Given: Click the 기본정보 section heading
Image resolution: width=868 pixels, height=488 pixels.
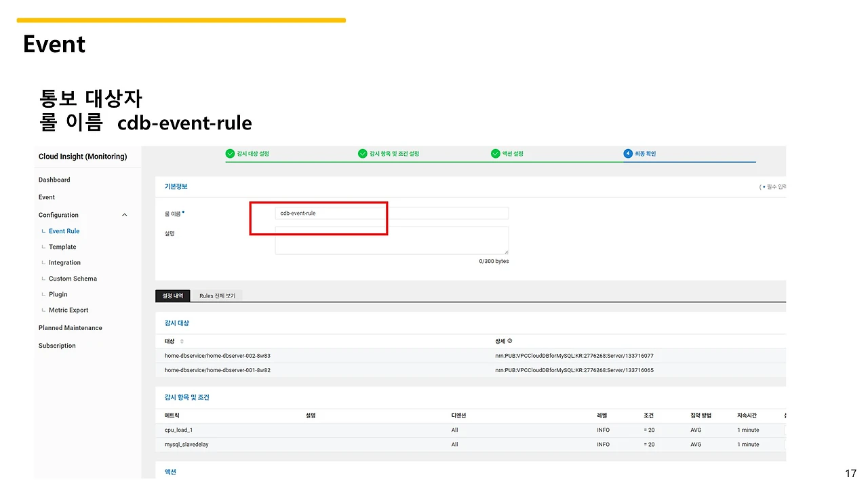Looking at the screenshot, I should point(176,186).
